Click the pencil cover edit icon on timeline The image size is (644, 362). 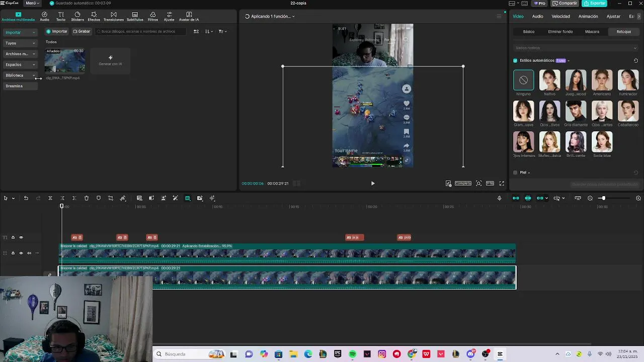pyautogui.click(x=49, y=275)
